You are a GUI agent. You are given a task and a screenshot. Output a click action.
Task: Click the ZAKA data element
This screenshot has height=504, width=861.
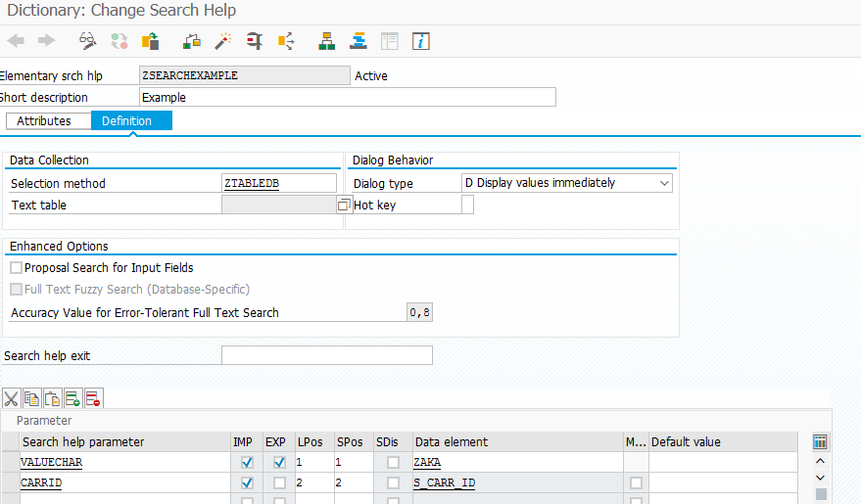coord(518,462)
